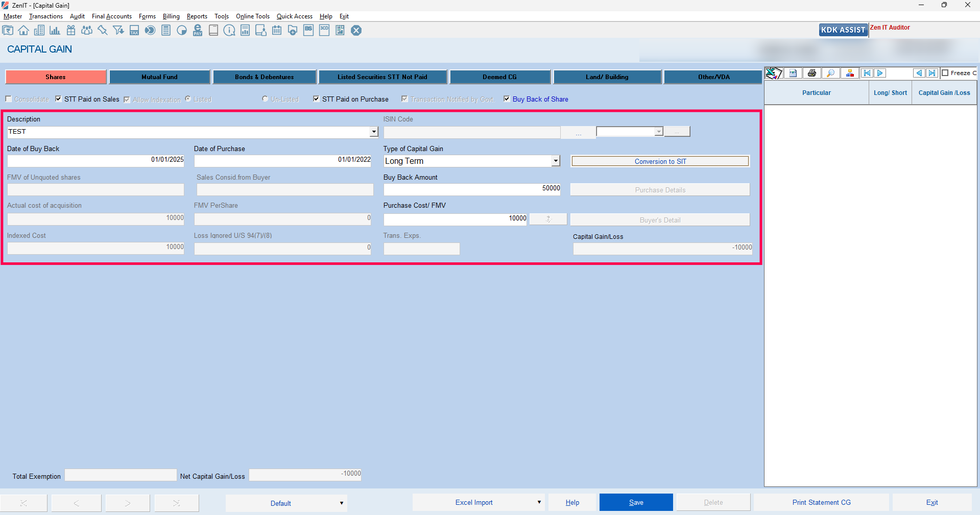Click the Home icon in the toolbar
Viewport: 980px width, 515px height.
(23, 31)
